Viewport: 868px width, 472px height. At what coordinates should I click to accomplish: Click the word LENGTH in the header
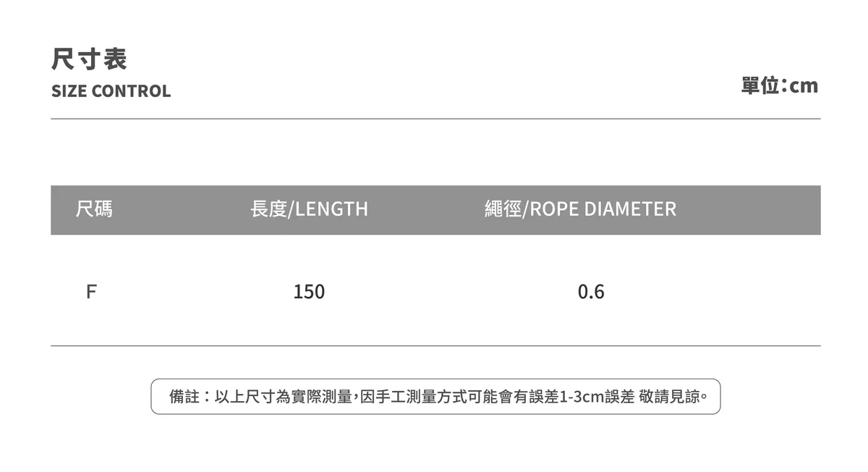[331, 209]
